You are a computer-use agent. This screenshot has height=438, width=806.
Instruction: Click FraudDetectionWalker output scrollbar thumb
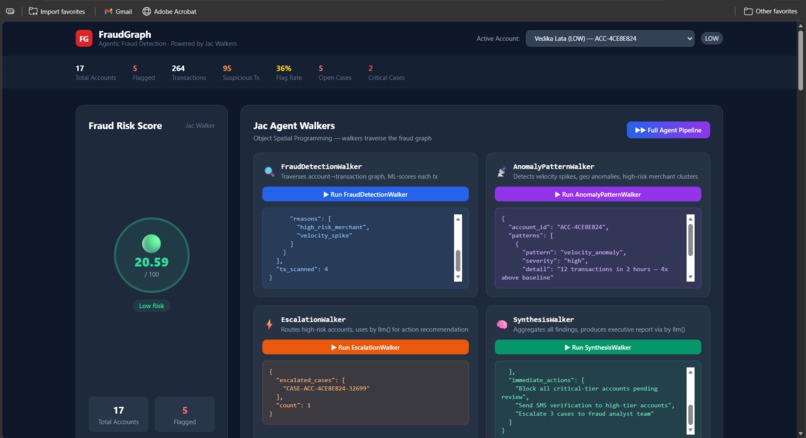click(457, 261)
